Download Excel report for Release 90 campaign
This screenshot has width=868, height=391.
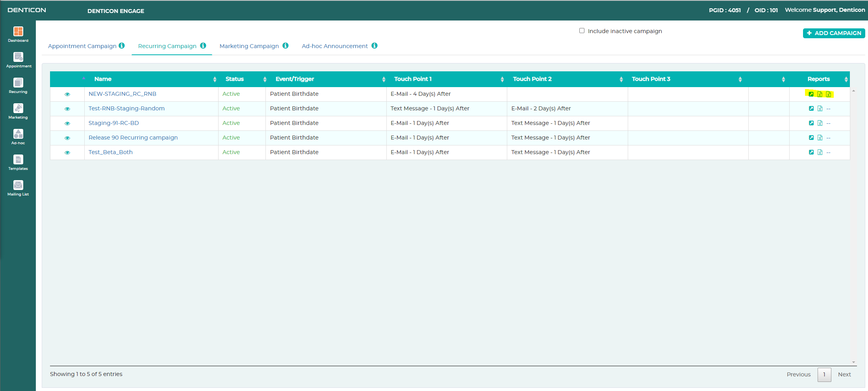820,138
